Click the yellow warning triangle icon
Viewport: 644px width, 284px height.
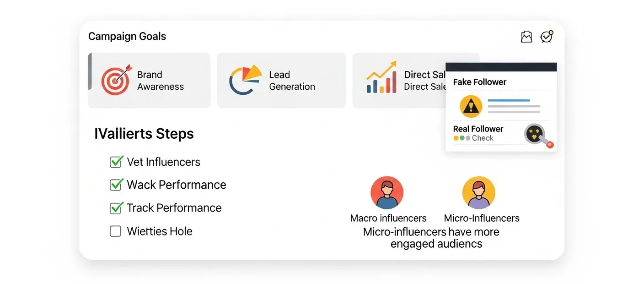coord(470,107)
